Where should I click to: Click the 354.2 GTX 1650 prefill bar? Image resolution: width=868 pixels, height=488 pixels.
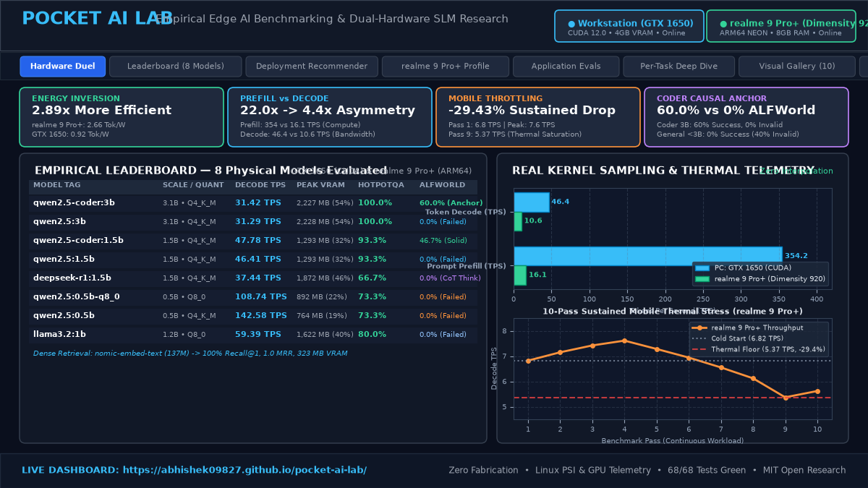(648, 256)
